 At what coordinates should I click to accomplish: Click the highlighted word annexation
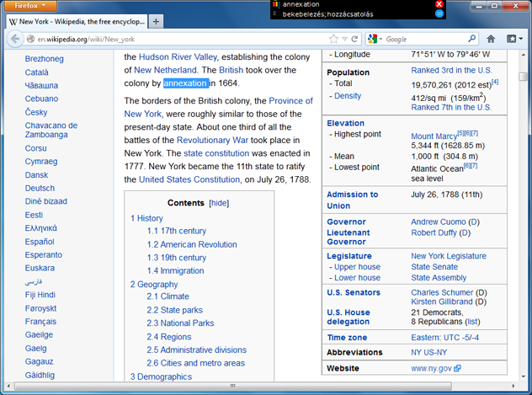coord(185,83)
